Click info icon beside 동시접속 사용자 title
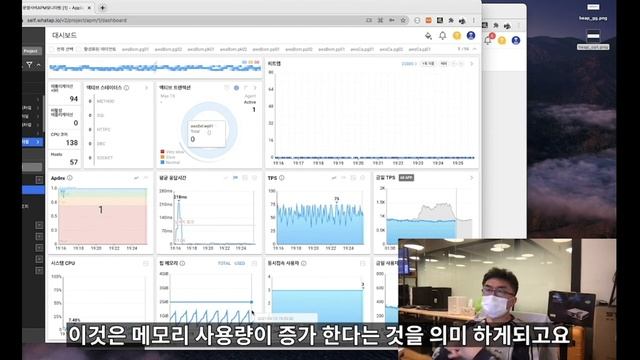 pos(304,263)
